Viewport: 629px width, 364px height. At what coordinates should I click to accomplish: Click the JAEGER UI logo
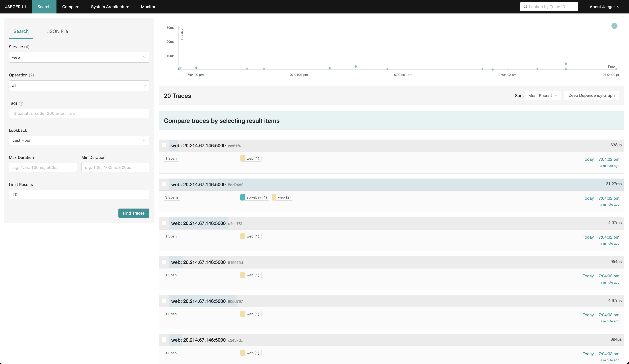click(15, 7)
